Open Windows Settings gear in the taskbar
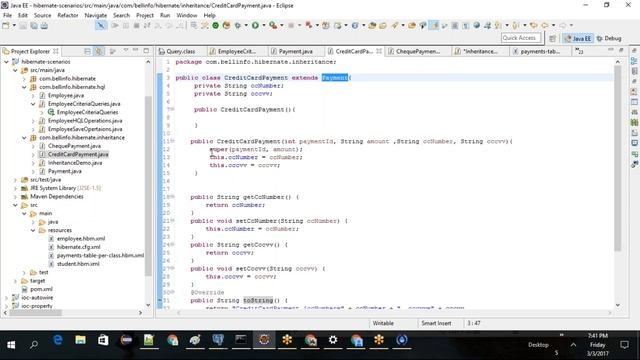The image size is (640, 360). coord(333,340)
